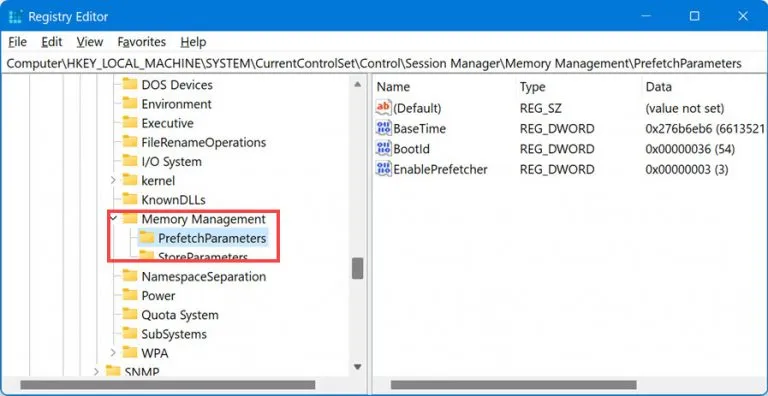Click the Registry Editor app icon in title bar
Screen dimensions: 768x396
point(15,17)
